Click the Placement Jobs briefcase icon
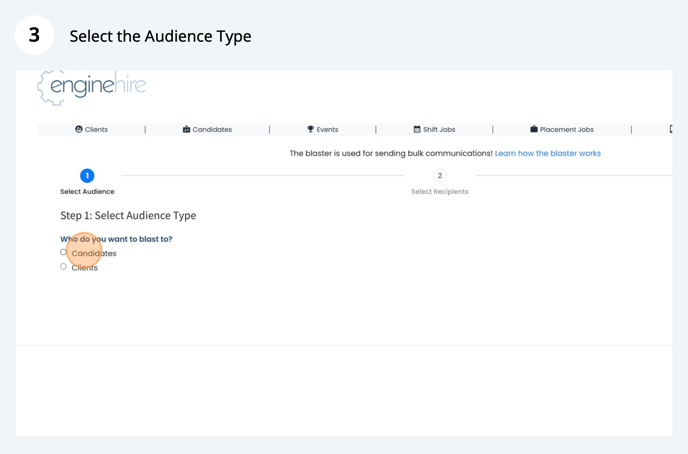 (x=534, y=129)
